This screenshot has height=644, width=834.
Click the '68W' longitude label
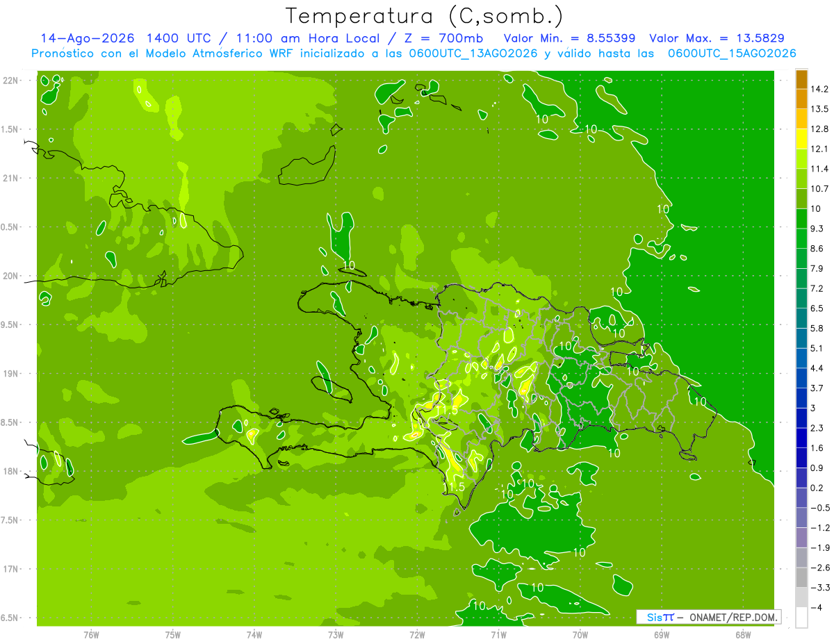pyautogui.click(x=743, y=634)
